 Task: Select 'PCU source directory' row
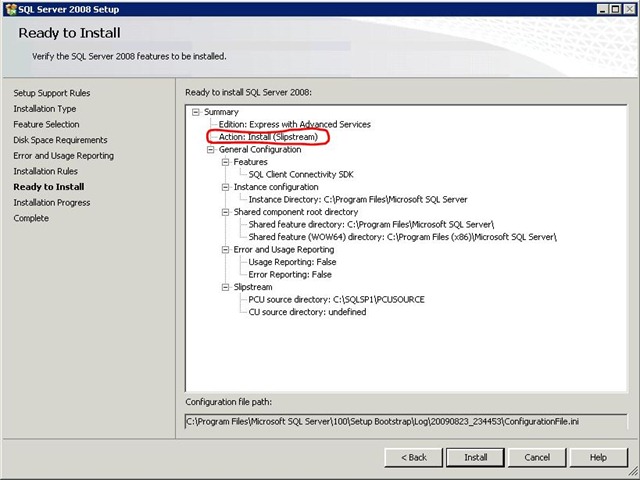[336, 300]
